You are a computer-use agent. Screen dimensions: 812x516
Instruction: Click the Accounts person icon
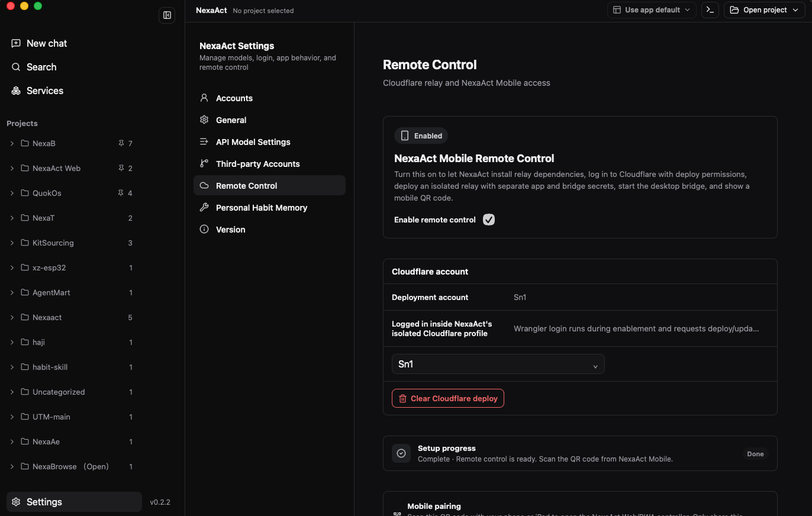click(x=204, y=98)
